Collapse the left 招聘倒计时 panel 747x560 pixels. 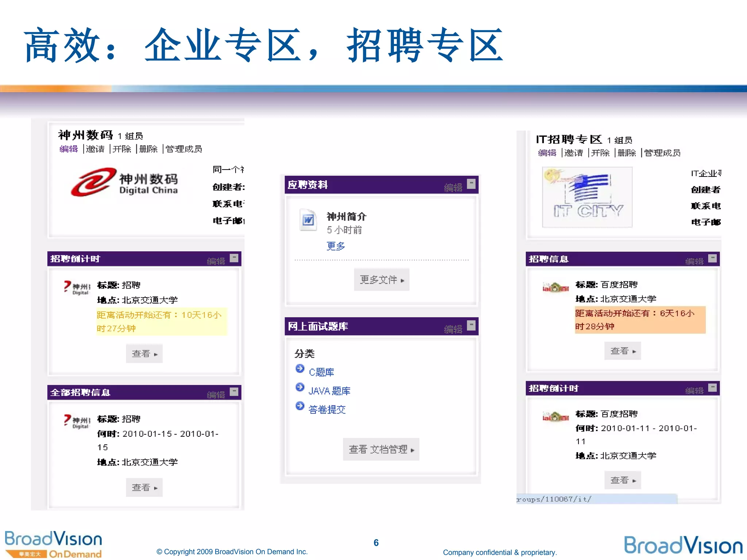pos(234,258)
